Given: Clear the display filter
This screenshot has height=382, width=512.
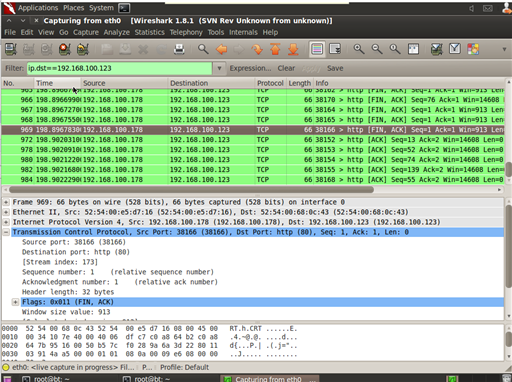Looking at the screenshot, I should (x=286, y=68).
